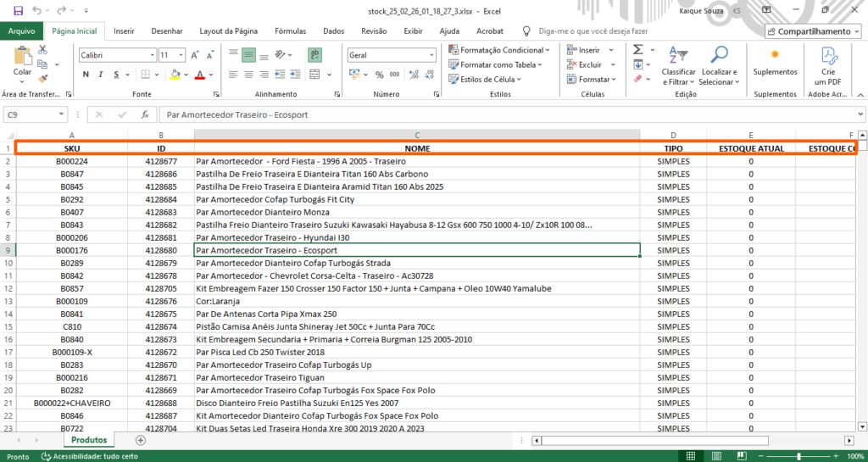Toggle bold (N) formatting

pos(86,75)
